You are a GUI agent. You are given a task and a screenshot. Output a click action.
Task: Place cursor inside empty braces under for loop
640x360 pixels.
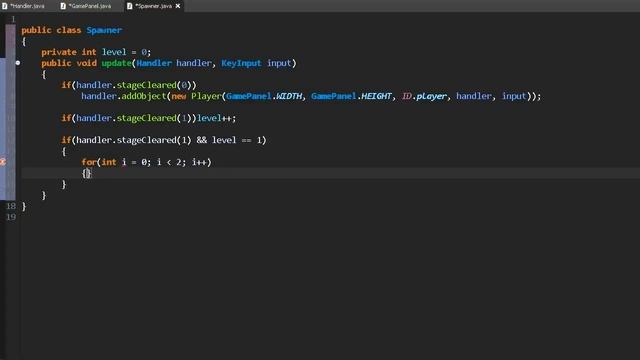coord(87,173)
